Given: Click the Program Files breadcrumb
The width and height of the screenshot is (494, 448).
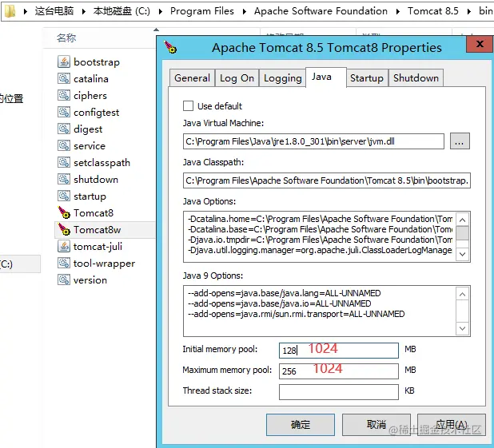Looking at the screenshot, I should [202, 11].
